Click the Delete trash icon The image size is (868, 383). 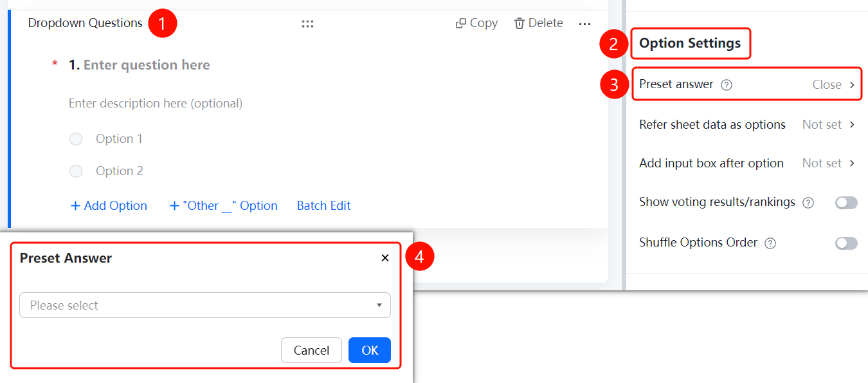(520, 23)
